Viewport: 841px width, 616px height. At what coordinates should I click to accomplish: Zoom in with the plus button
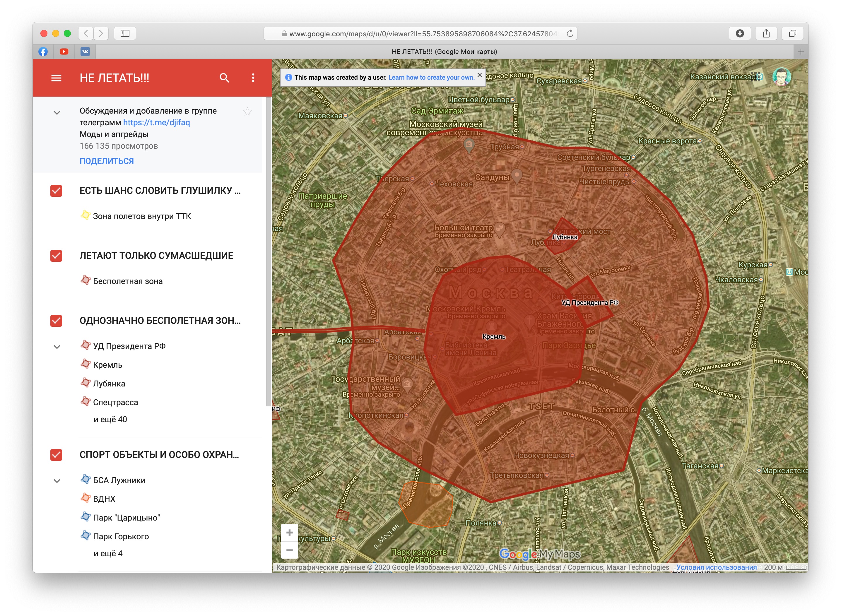pos(289,533)
